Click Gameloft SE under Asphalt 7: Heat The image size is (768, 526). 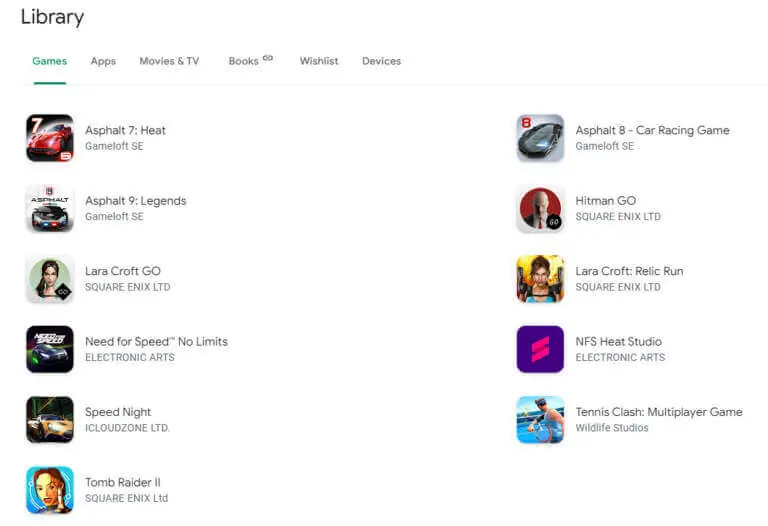tap(114, 146)
